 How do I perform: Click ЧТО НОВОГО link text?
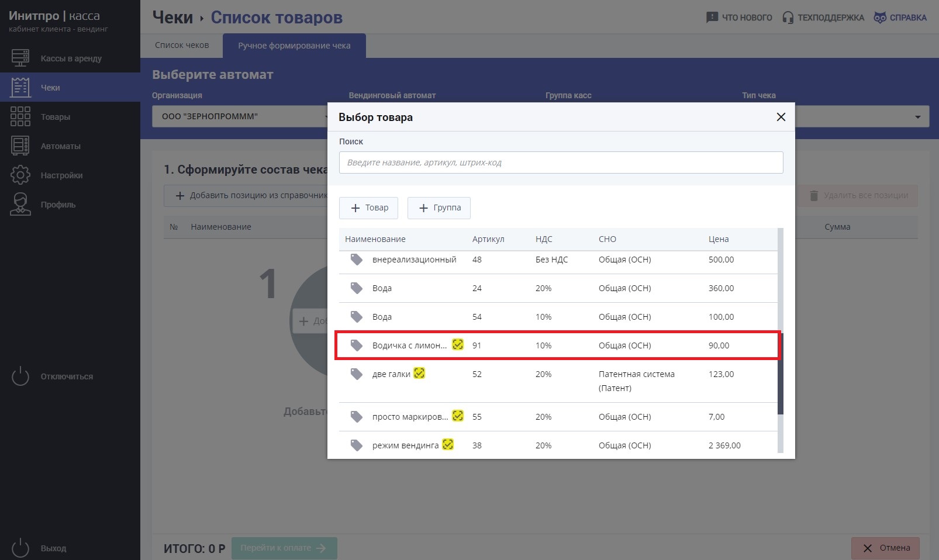tap(747, 18)
